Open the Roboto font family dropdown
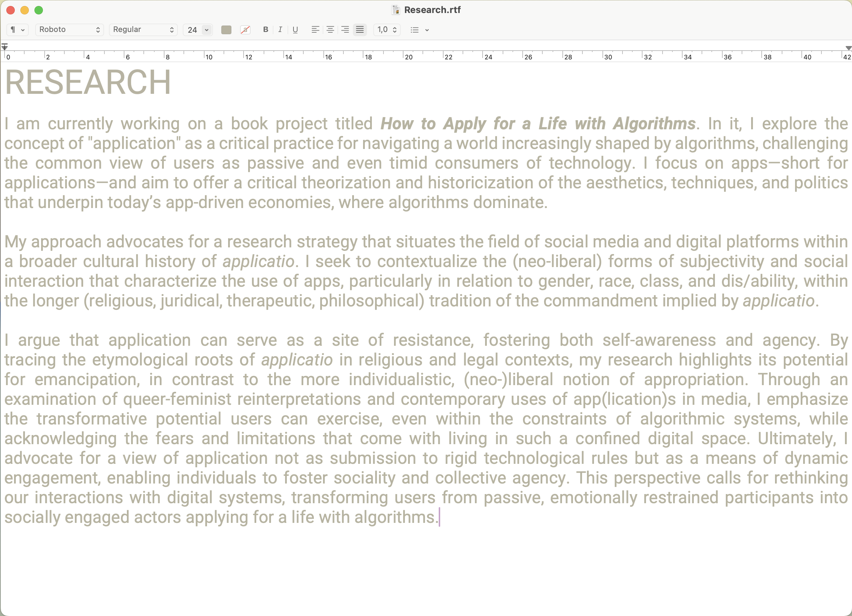 pos(69,30)
